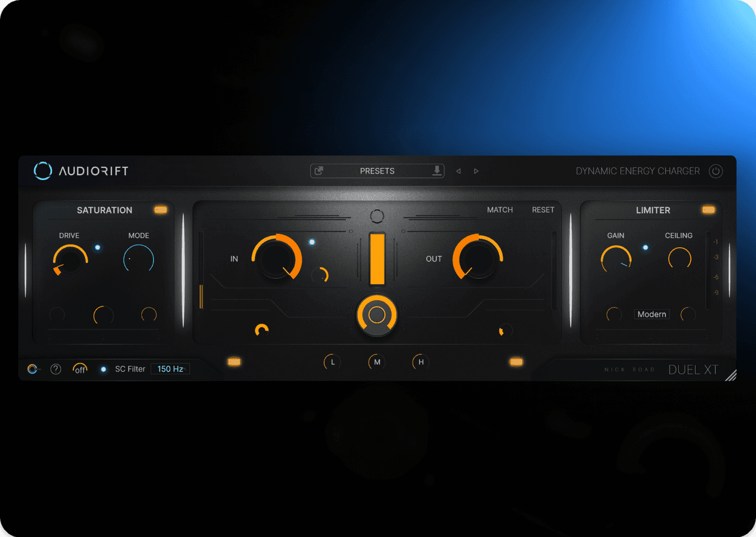The height and width of the screenshot is (537, 756).
Task: Toggle the blue LED beside the DRIVE knob
Action: (98, 248)
